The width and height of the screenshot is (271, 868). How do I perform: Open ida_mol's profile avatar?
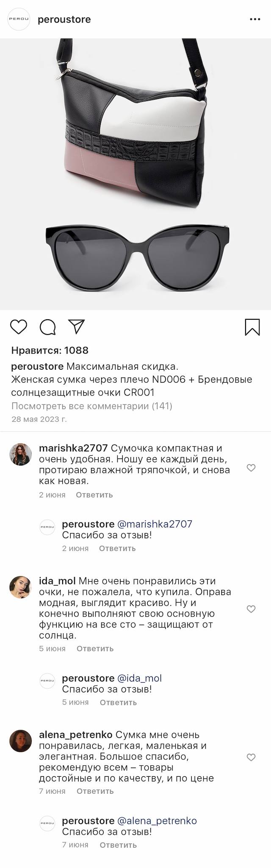coord(20,587)
